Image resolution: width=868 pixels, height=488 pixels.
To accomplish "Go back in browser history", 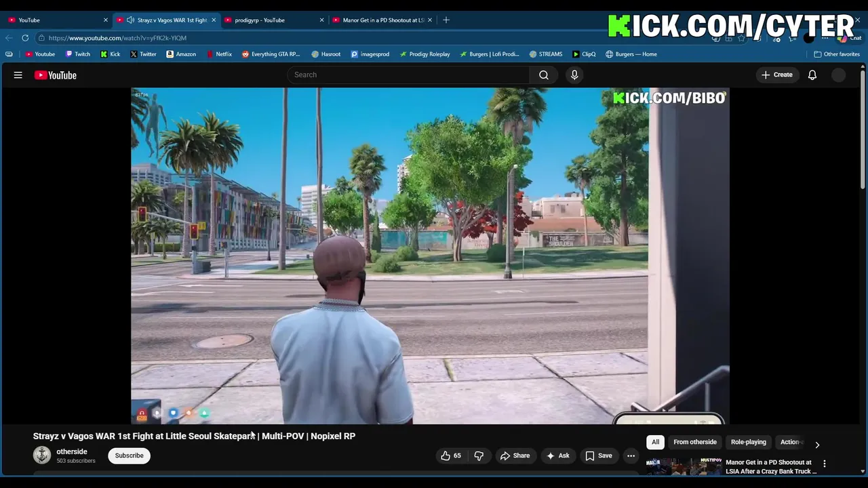I will point(9,38).
